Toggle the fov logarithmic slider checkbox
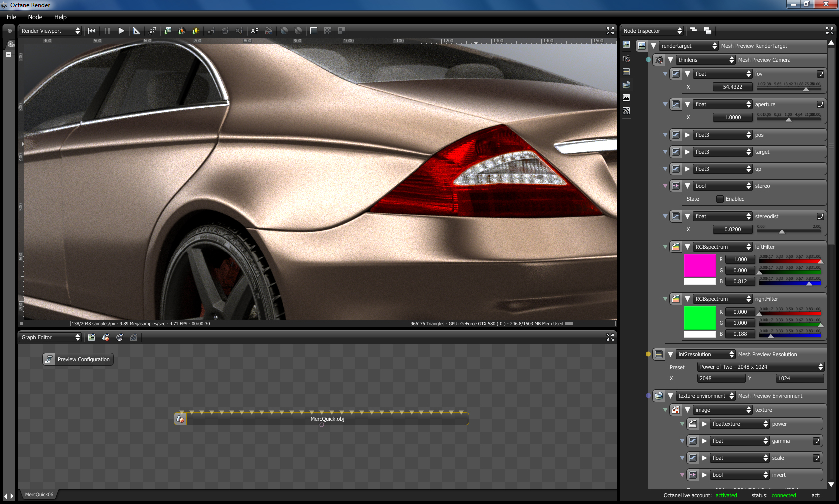Screen dimensions: 839x504 (x=820, y=74)
